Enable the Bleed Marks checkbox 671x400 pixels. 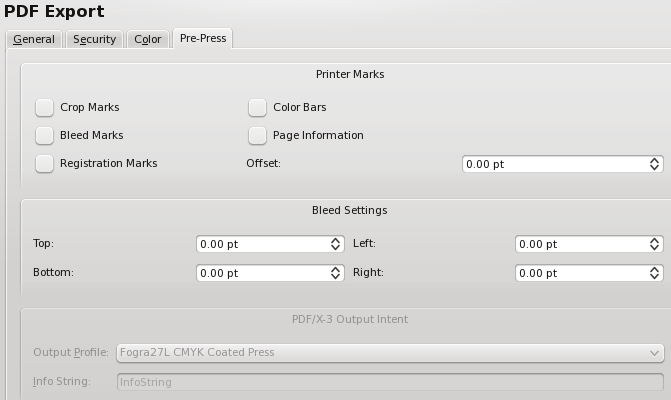click(x=44, y=135)
